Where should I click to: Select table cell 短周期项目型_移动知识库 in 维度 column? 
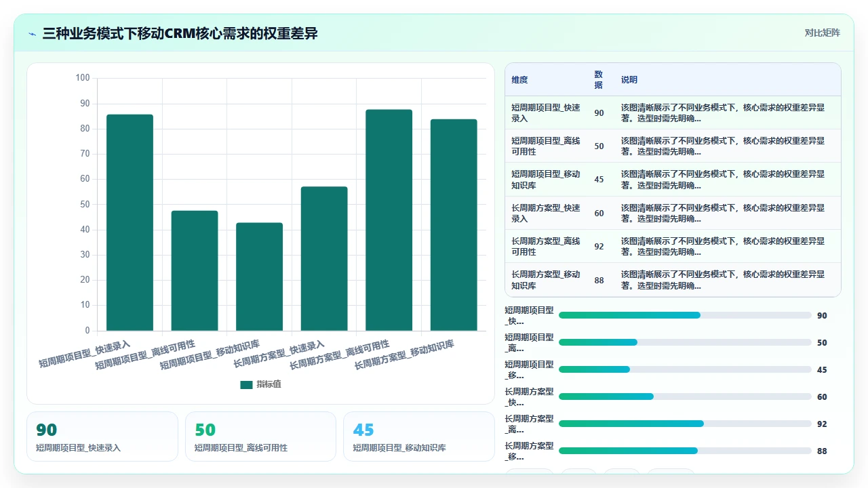(546, 180)
